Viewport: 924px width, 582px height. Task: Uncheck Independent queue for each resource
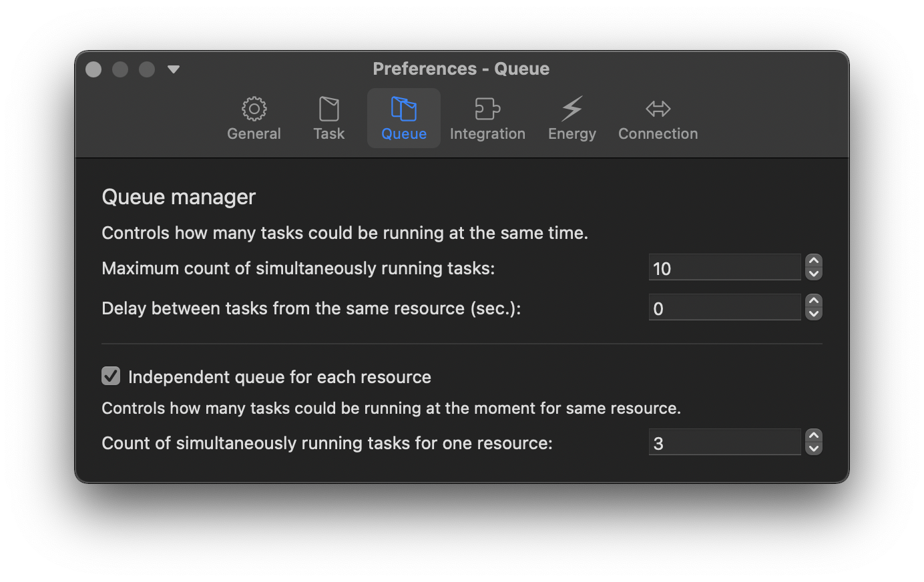tap(111, 376)
